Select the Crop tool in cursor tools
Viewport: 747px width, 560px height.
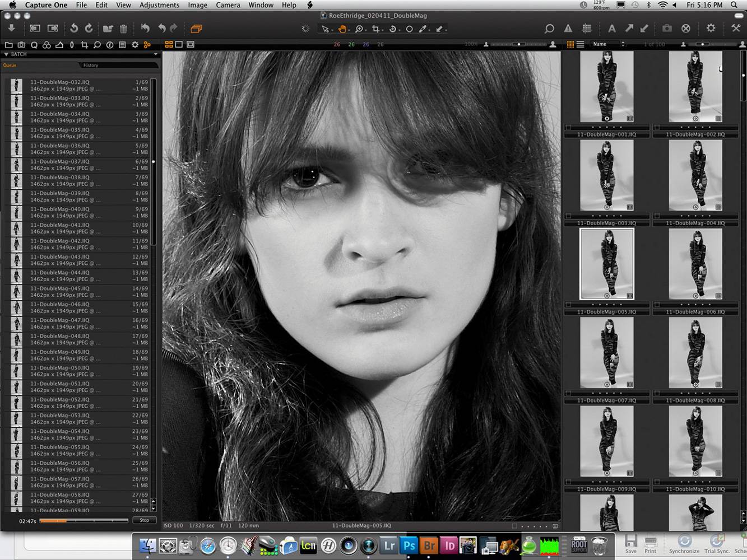pos(376,29)
